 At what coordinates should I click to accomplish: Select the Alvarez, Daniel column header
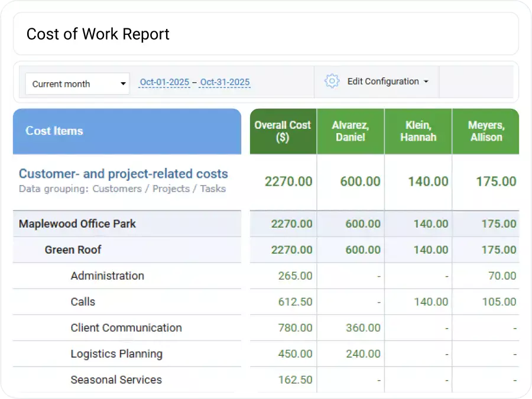(351, 131)
